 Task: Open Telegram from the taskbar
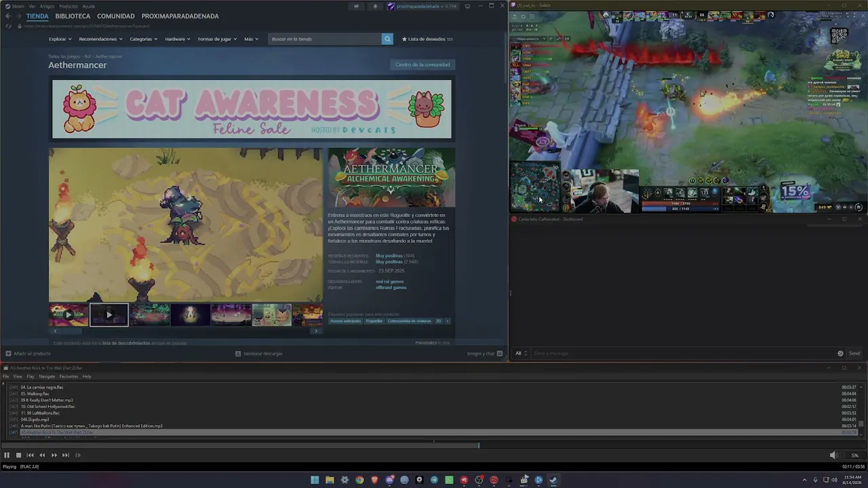click(434, 480)
